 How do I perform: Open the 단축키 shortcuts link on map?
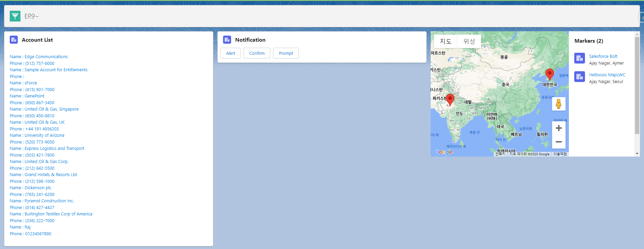pyautogui.click(x=500, y=154)
